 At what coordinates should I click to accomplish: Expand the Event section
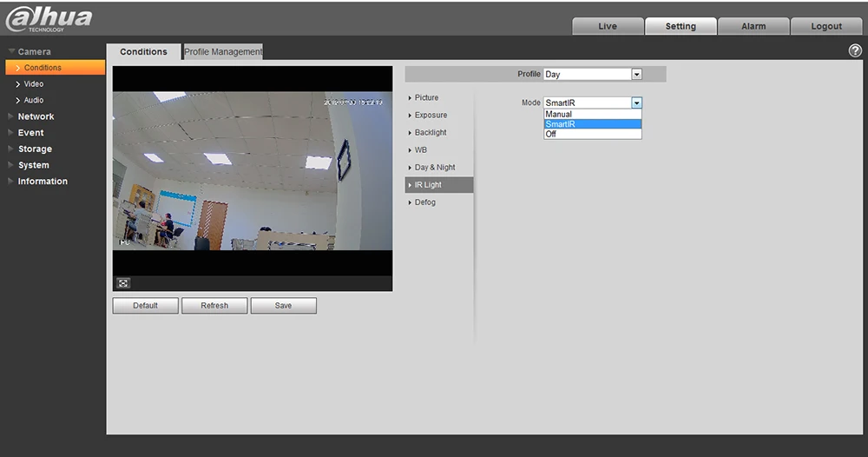coord(30,133)
